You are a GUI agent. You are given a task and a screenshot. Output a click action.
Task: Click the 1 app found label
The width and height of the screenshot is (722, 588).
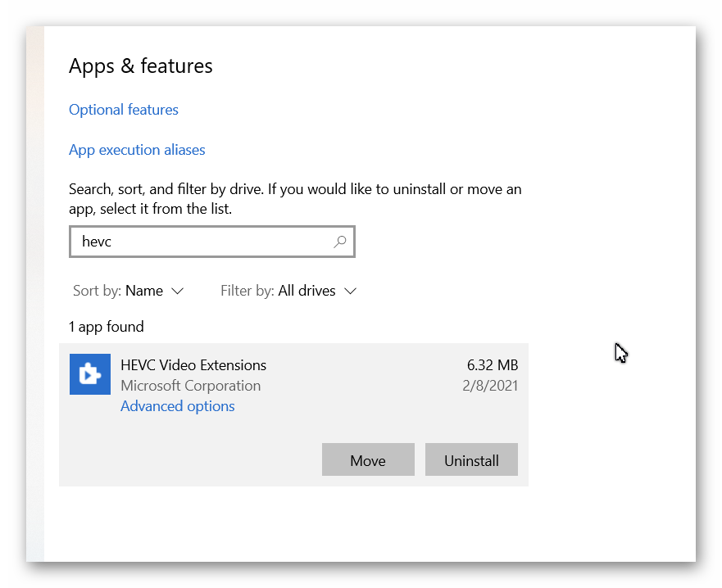pos(107,327)
